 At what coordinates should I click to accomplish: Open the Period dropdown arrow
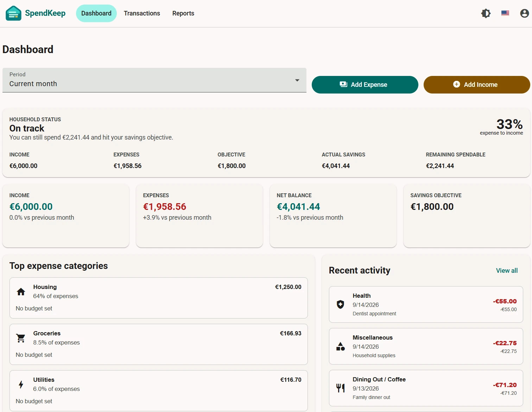point(297,81)
